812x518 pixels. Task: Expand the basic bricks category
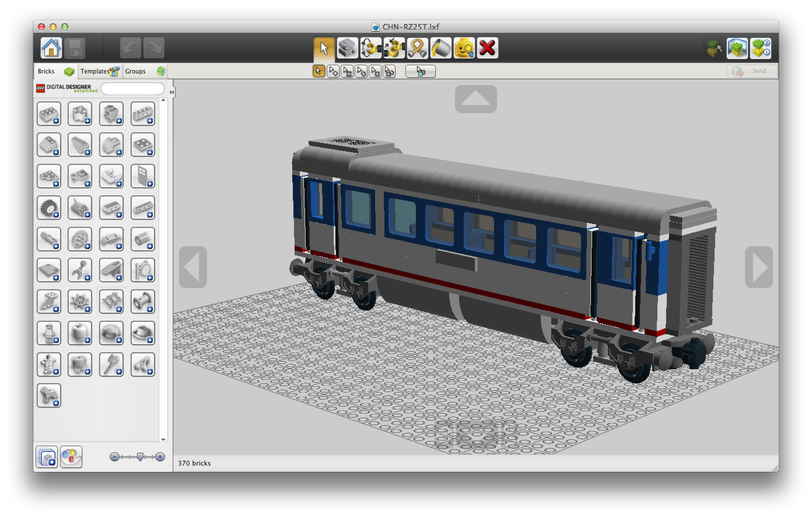point(49,114)
